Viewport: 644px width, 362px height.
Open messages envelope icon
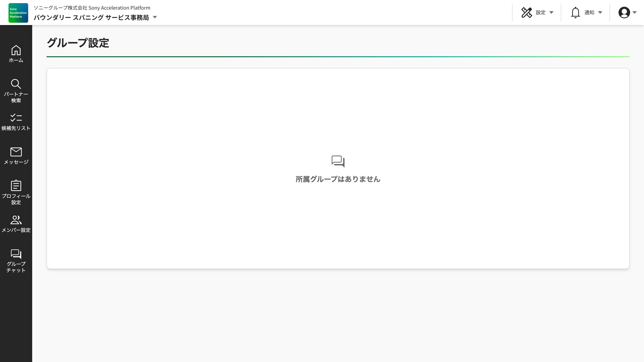tap(16, 152)
